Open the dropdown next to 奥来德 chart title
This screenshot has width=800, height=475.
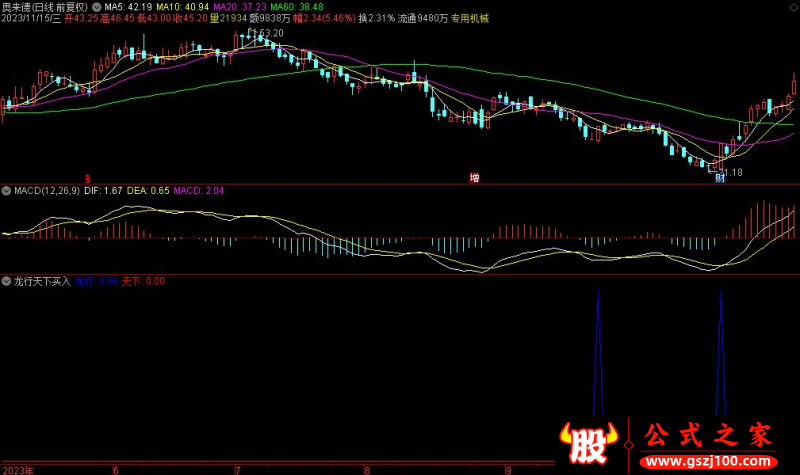(96, 7)
